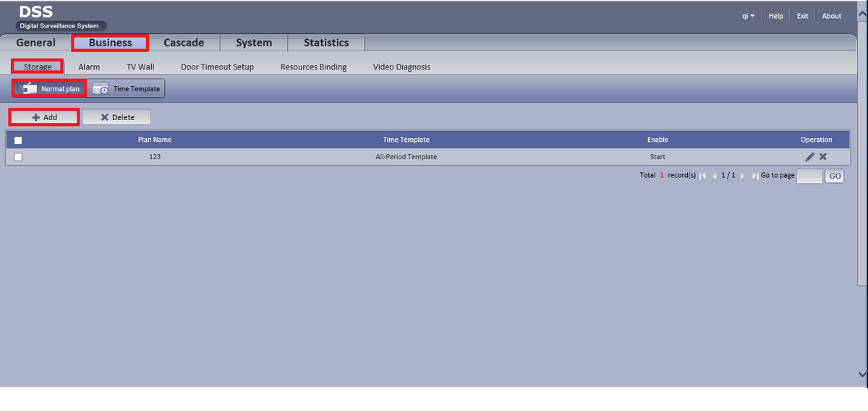Open the qi user dropdown
The width and height of the screenshot is (868, 411).
(749, 16)
